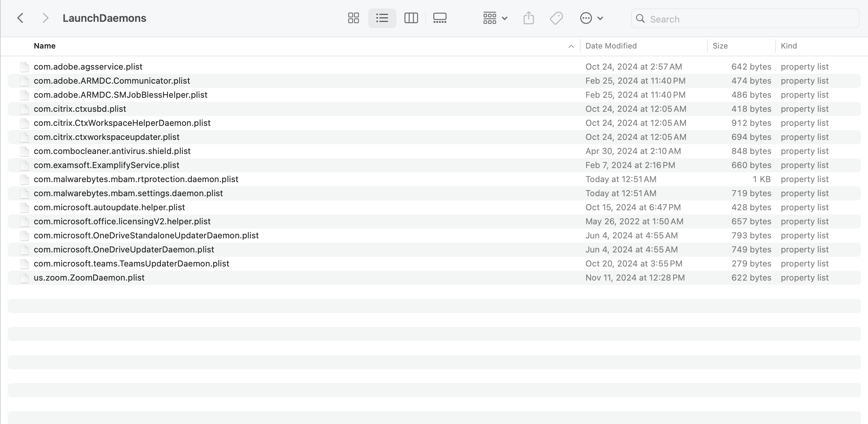Toggle sort direction arrow in Name column

[571, 46]
